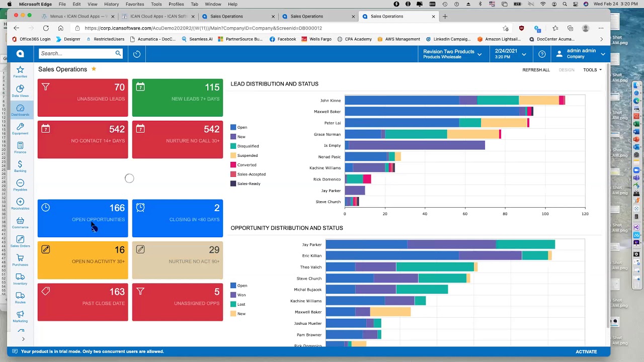Click the page vertical scrollbar

tap(608, 196)
